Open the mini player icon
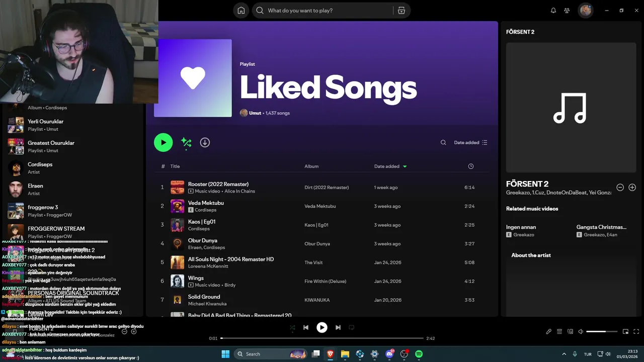Screen dimensions: 644x362 [625, 331]
